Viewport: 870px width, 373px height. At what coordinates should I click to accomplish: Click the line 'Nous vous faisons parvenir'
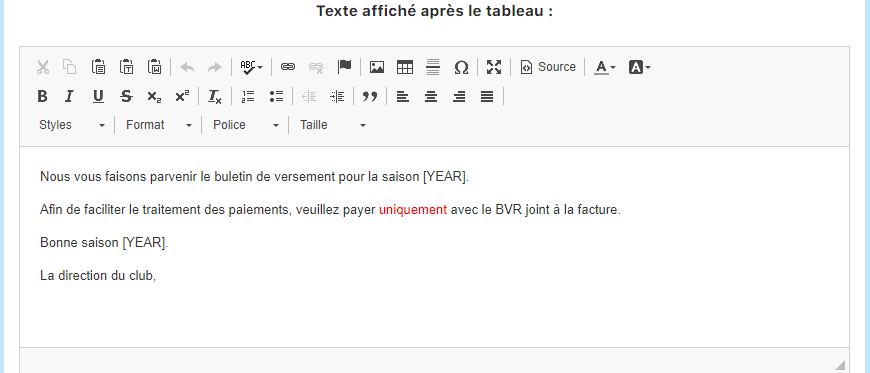coord(255,177)
